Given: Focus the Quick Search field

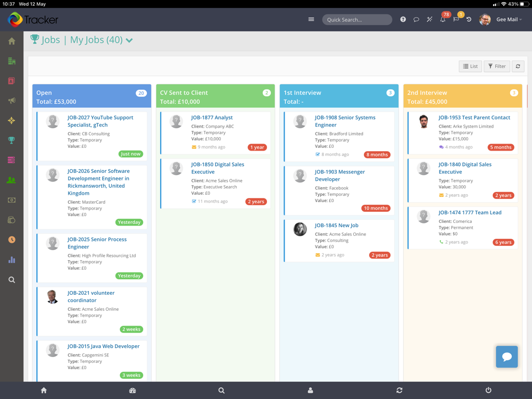Looking at the screenshot, I should 357,19.
